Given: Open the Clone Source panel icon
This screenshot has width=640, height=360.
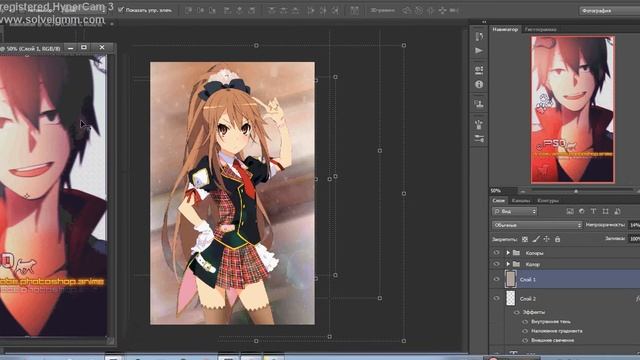Looking at the screenshot, I should pyautogui.click(x=479, y=104).
